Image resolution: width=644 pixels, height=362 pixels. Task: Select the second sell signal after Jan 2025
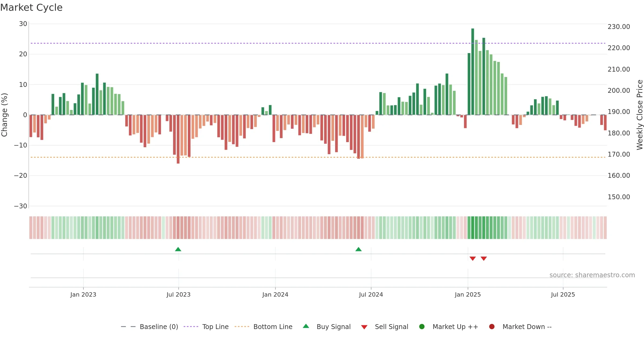(x=484, y=258)
